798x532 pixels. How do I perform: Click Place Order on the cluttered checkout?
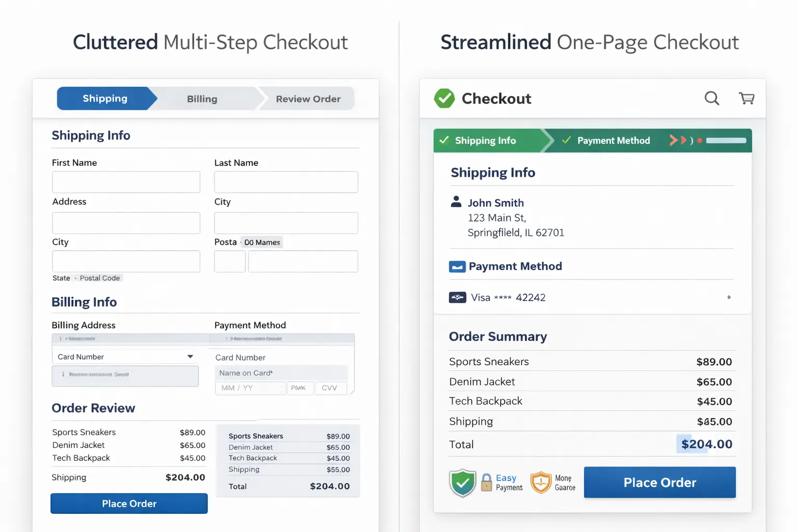129,503
